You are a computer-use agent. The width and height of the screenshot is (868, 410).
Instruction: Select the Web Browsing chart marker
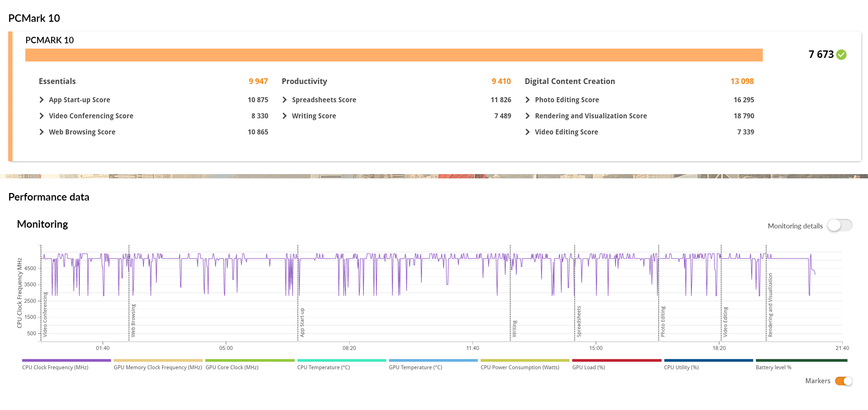133,321
